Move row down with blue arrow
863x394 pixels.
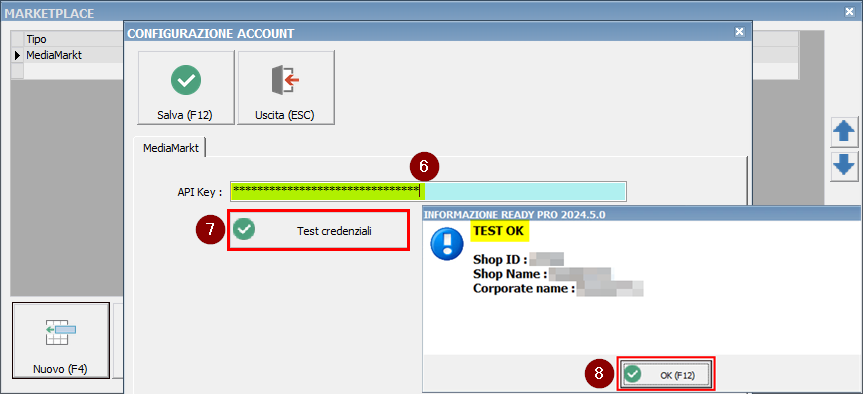(x=844, y=166)
